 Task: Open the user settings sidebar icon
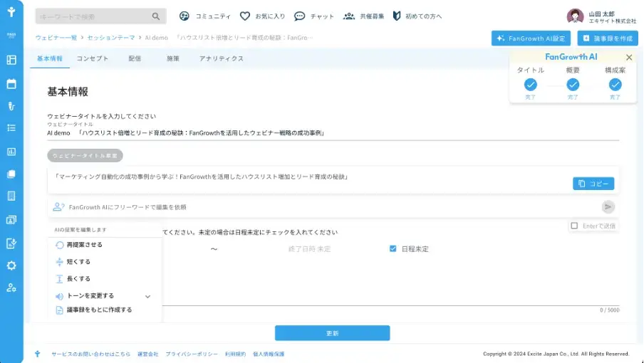pyautogui.click(x=11, y=288)
